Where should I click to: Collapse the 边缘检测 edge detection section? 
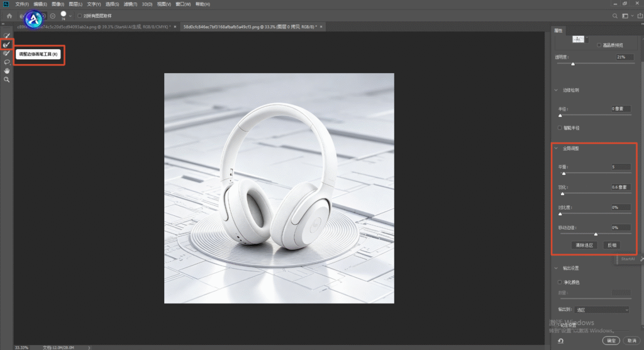556,90
